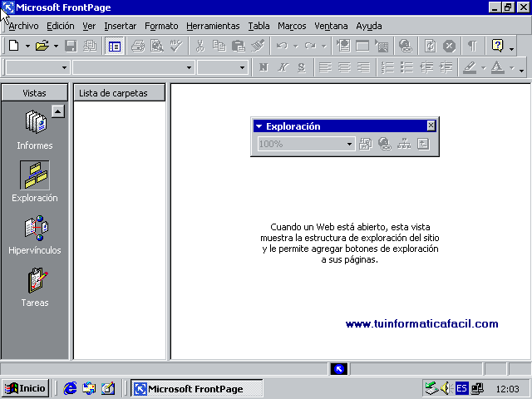Image resolution: width=532 pixels, height=399 pixels.
Task: Click the Stop icon
Action: (x=449, y=46)
